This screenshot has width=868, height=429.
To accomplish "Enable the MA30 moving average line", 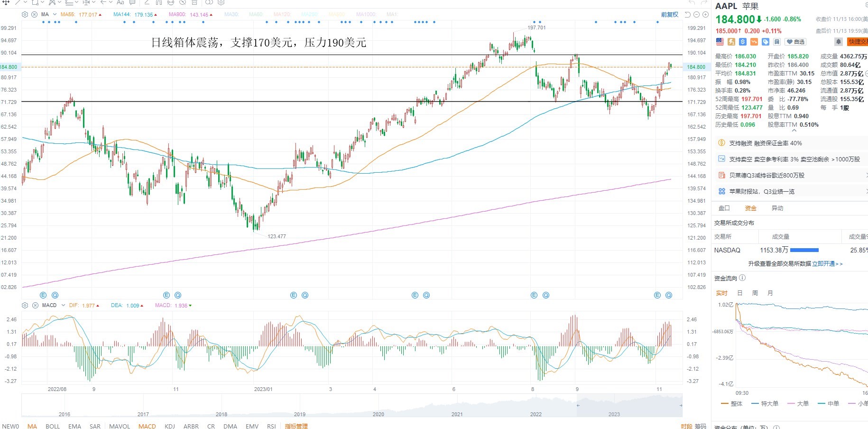I will point(231,15).
